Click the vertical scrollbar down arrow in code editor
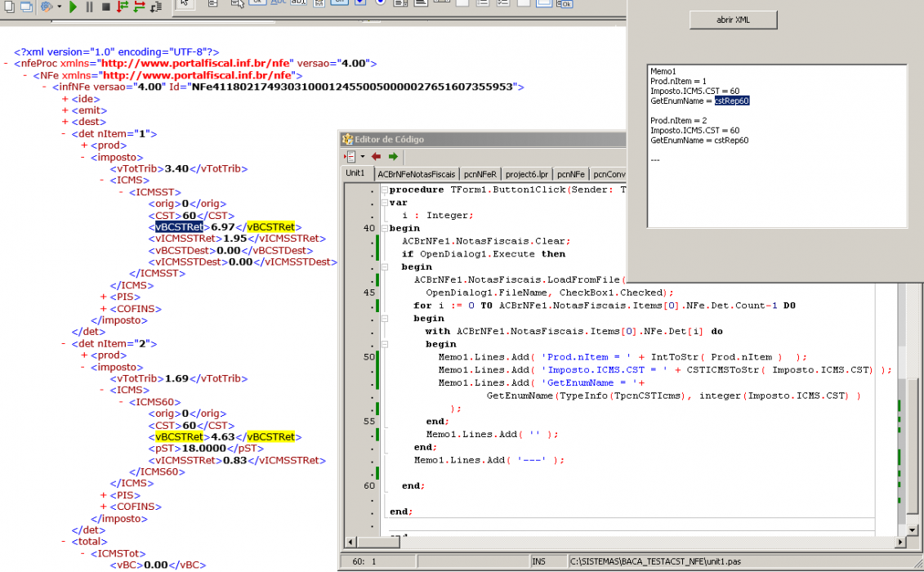This screenshot has height=572, width=924. coord(913,530)
